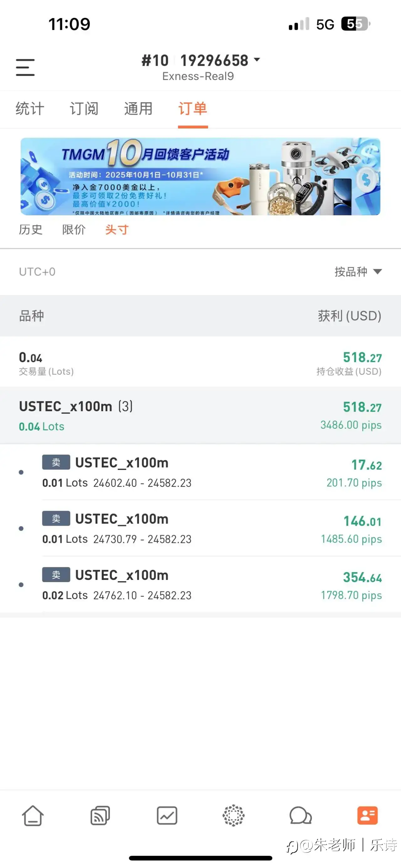Open the signal feed icon in bottom bar

pyautogui.click(x=100, y=816)
